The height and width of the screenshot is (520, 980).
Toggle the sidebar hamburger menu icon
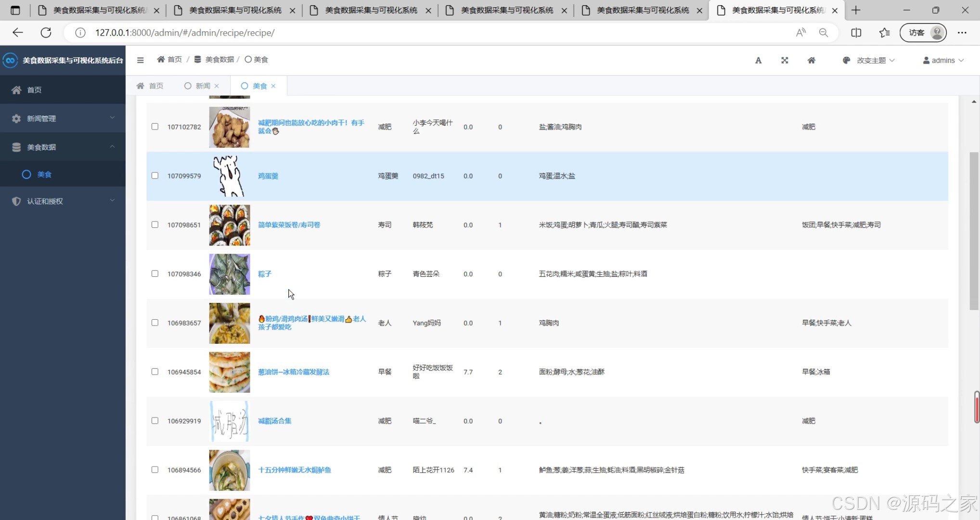[140, 60]
